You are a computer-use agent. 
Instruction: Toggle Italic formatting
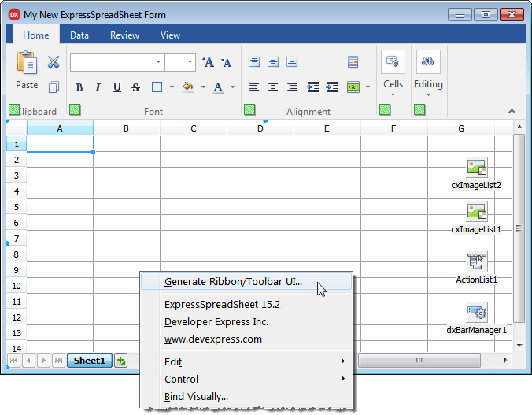pos(98,87)
